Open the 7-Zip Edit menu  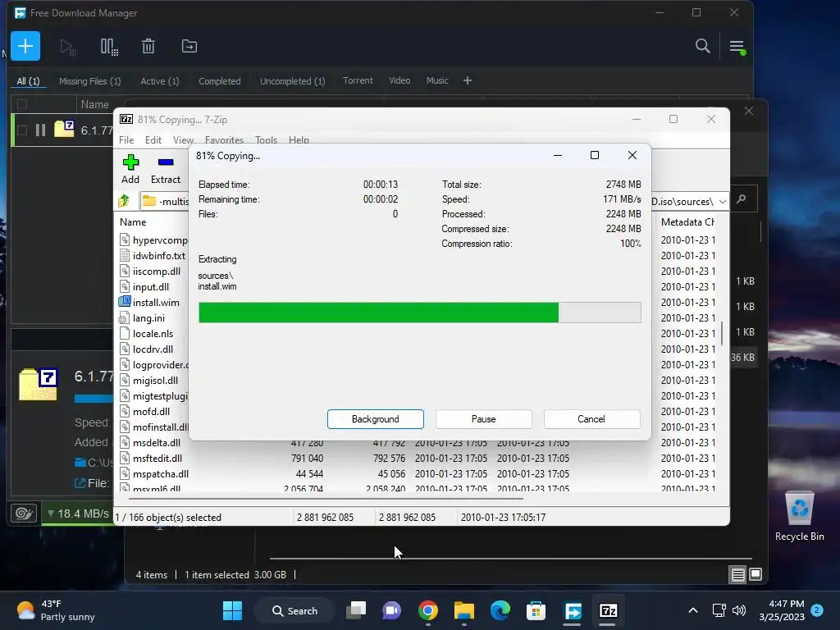click(153, 139)
